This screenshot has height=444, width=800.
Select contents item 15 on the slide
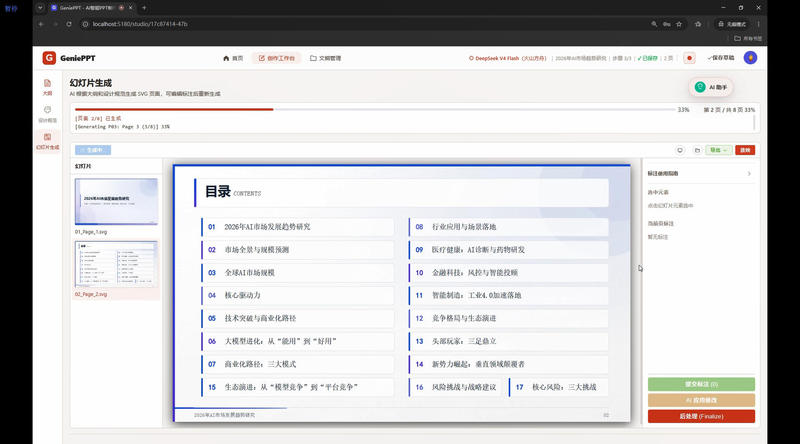297,387
